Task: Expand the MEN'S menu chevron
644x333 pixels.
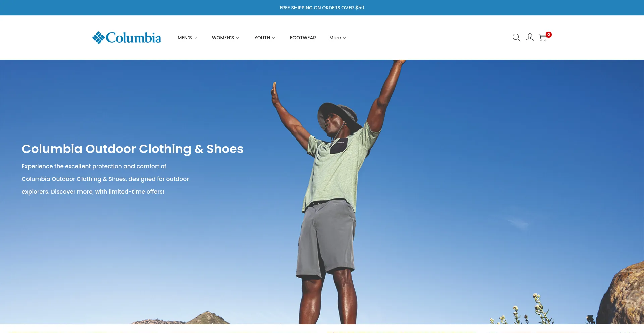Action: [x=195, y=38]
